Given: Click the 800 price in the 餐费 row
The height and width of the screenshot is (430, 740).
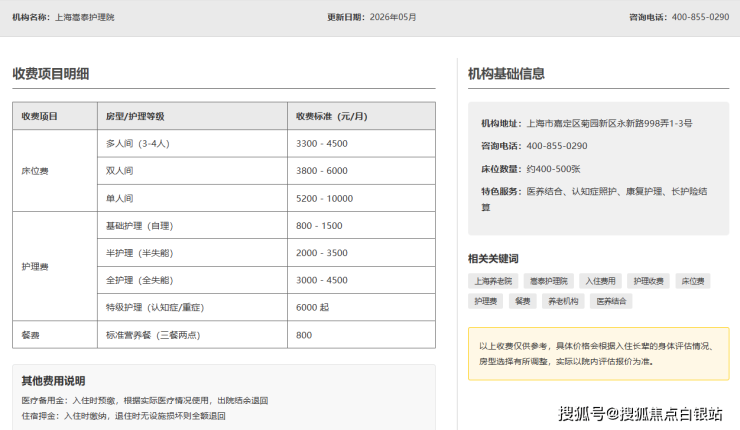Looking at the screenshot, I should pyautogui.click(x=362, y=335).
